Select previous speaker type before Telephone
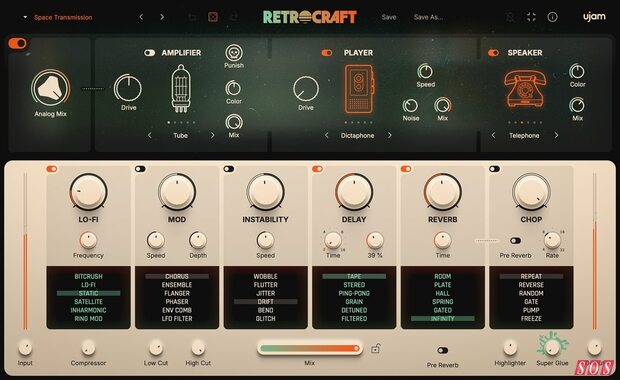 tap(493, 135)
